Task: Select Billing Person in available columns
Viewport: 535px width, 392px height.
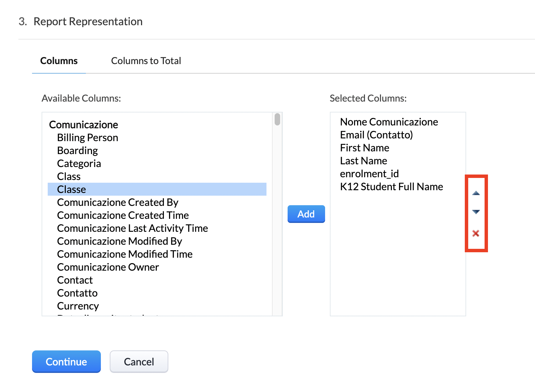Action: (x=88, y=138)
